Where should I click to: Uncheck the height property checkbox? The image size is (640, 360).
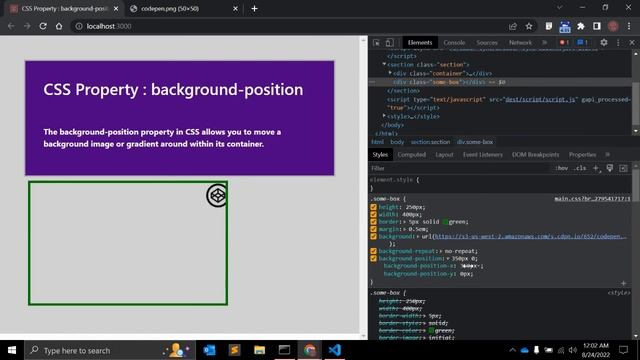click(x=373, y=207)
